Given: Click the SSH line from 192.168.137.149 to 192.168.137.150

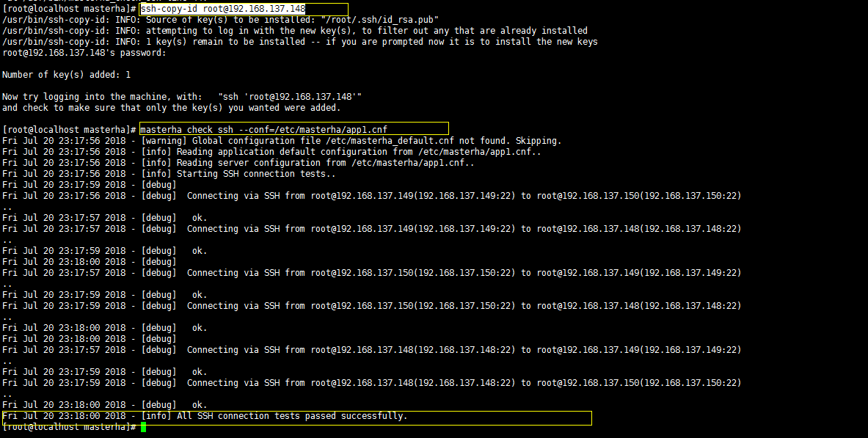Looking at the screenshot, I should 371,195.
